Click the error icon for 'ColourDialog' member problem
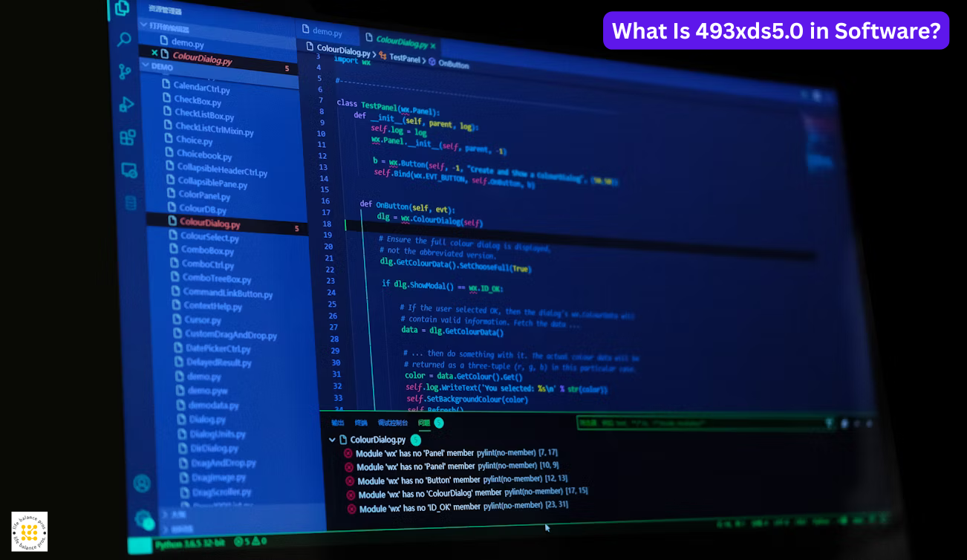The width and height of the screenshot is (967, 560). (x=351, y=495)
